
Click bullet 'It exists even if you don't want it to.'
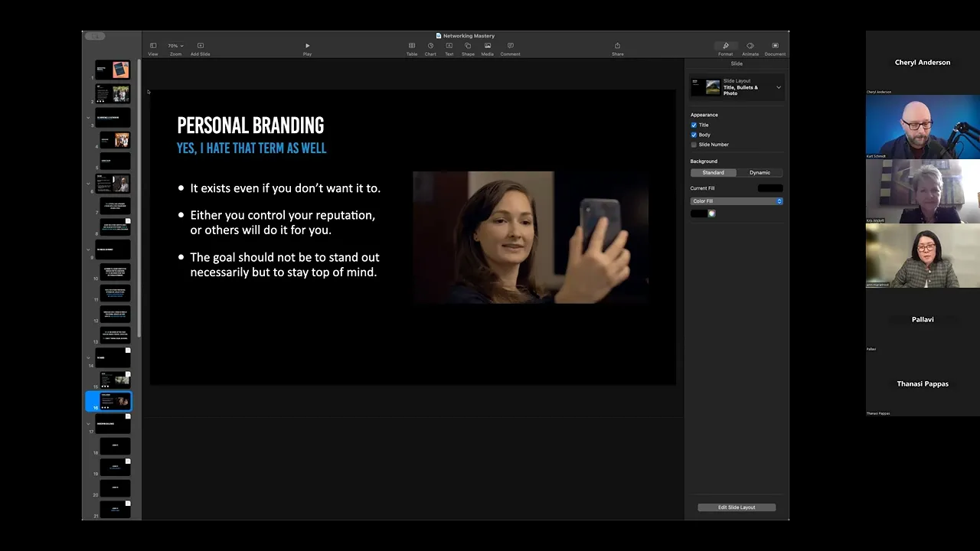(x=285, y=188)
